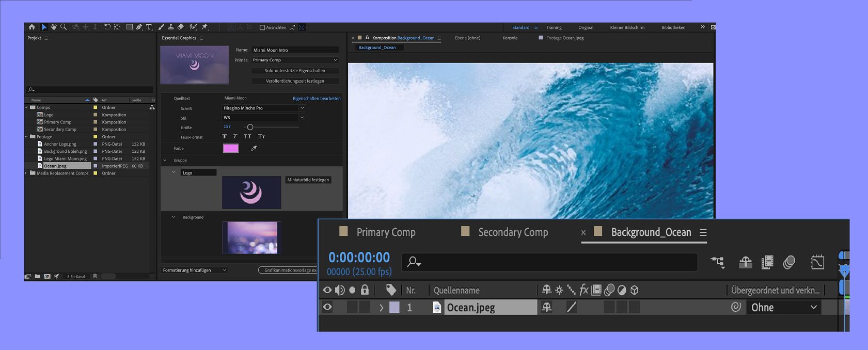This screenshot has width=868, height=350.
Task: Open the Konsole tab
Action: tap(510, 38)
